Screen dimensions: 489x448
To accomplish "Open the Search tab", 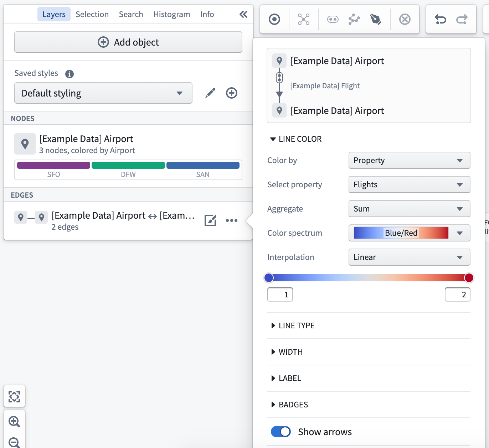I will [x=131, y=14].
